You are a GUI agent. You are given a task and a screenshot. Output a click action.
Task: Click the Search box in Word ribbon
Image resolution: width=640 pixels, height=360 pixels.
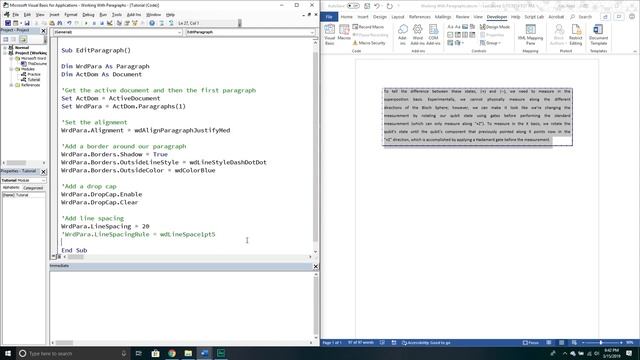pos(582,17)
